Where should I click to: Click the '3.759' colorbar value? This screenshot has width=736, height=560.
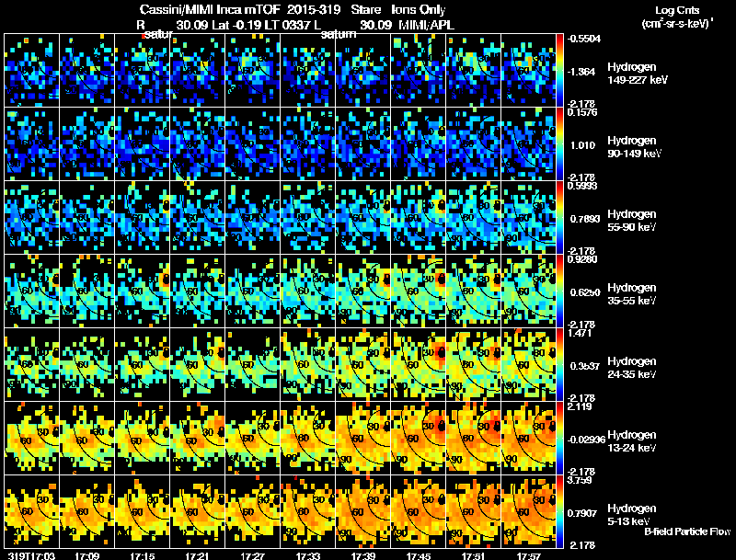click(580, 480)
